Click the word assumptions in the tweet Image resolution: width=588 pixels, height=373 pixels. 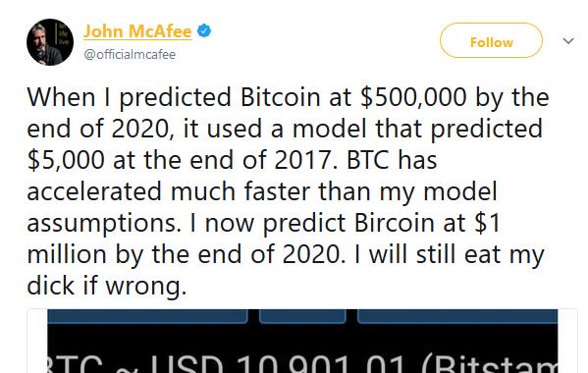[x=102, y=224]
